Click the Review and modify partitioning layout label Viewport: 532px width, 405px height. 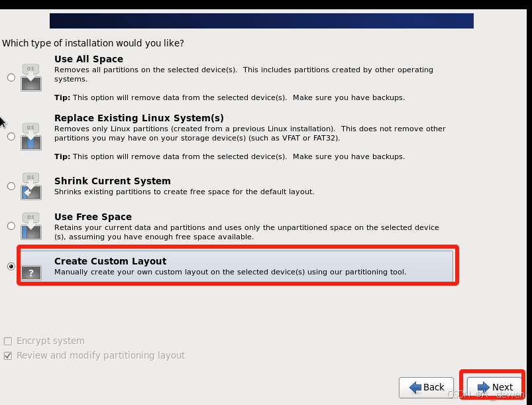[x=101, y=355]
